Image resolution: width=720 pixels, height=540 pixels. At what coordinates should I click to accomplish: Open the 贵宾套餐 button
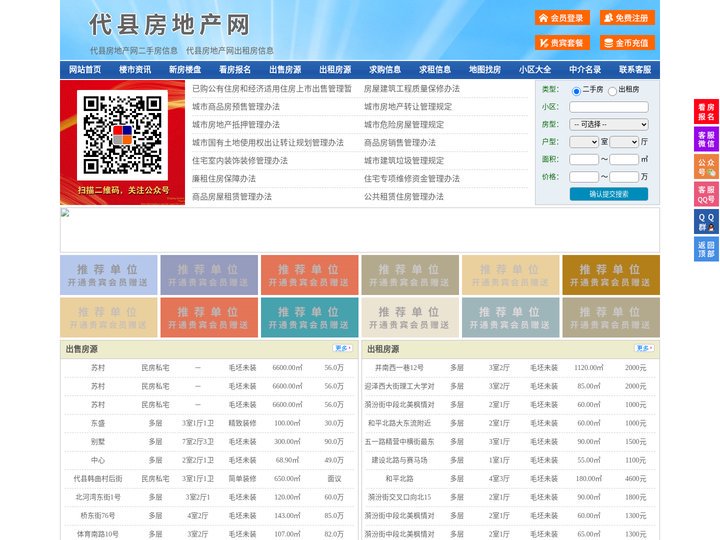tap(562, 43)
